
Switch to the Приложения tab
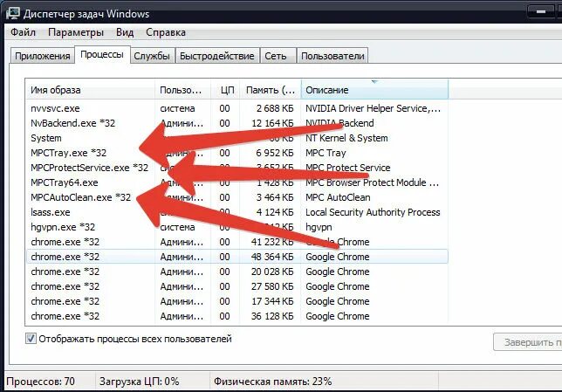point(42,56)
